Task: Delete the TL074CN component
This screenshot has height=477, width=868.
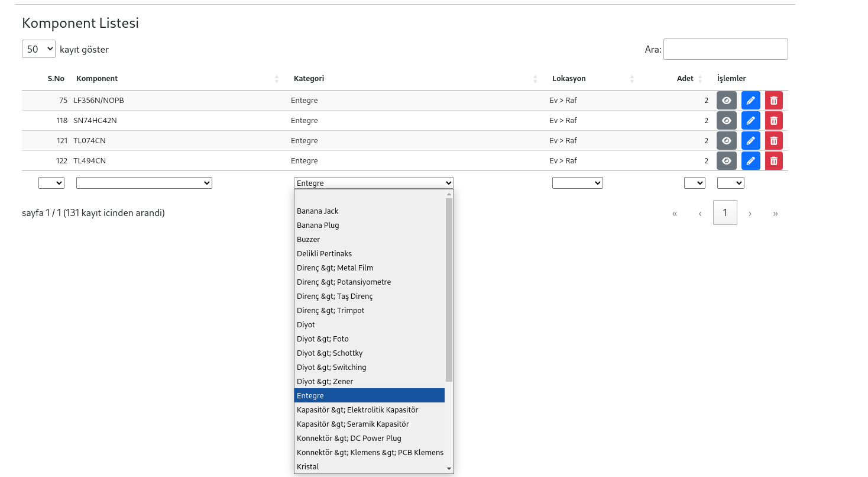Action: pyautogui.click(x=774, y=141)
